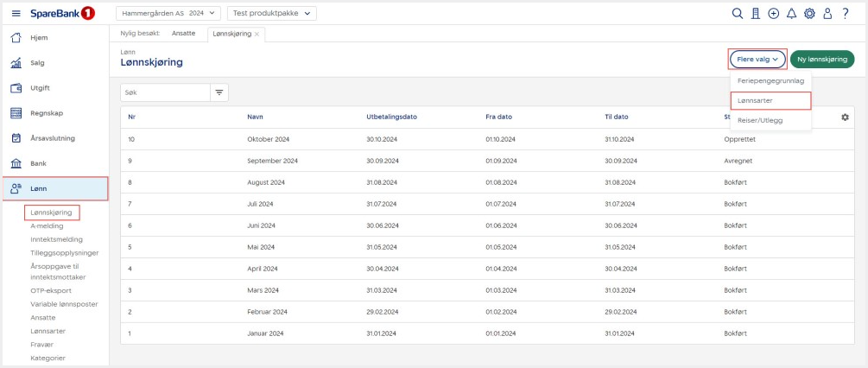Open the help question mark icon

846,14
